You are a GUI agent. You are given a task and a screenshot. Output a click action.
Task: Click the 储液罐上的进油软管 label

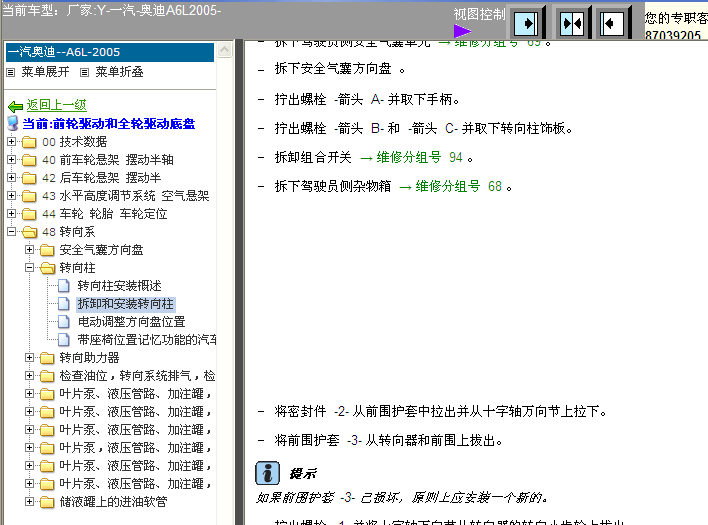point(113,502)
